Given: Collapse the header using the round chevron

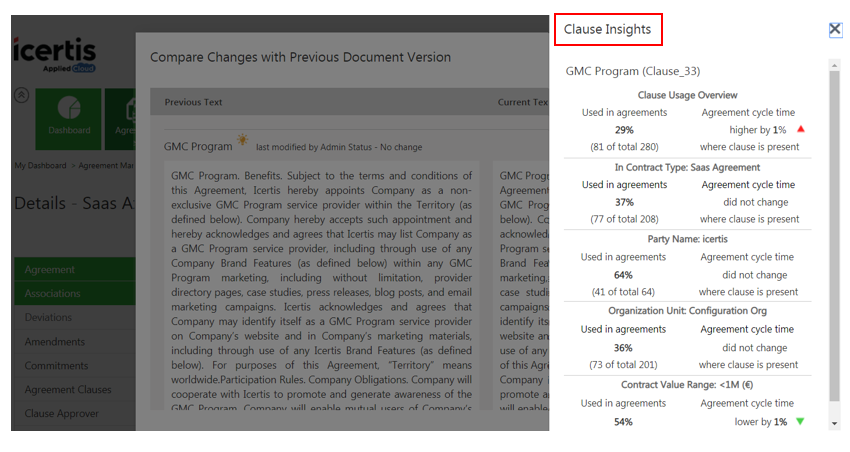Looking at the screenshot, I should (20, 96).
